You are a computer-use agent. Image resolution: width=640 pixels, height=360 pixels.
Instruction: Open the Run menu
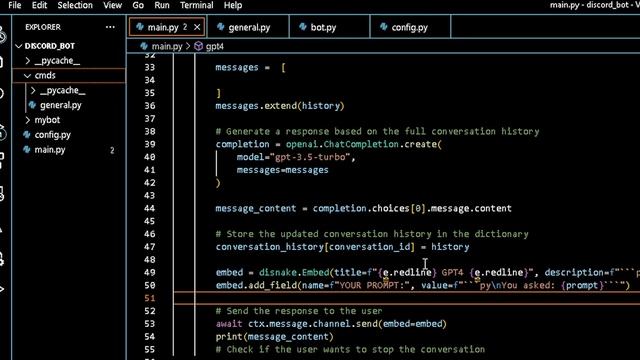(x=162, y=5)
